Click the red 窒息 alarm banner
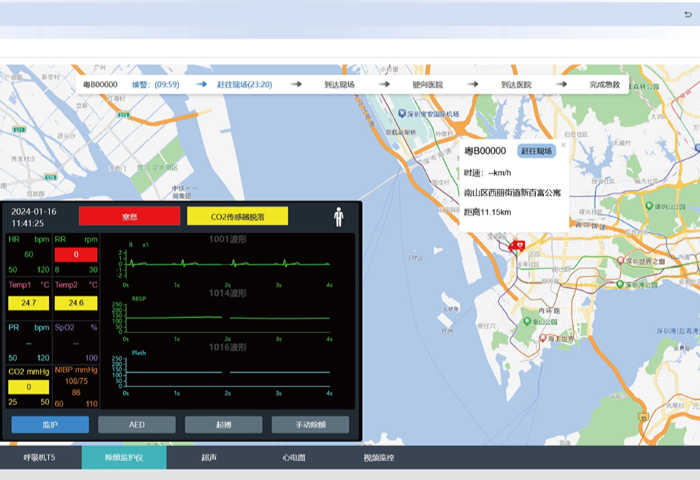The image size is (700, 480). pos(129,216)
